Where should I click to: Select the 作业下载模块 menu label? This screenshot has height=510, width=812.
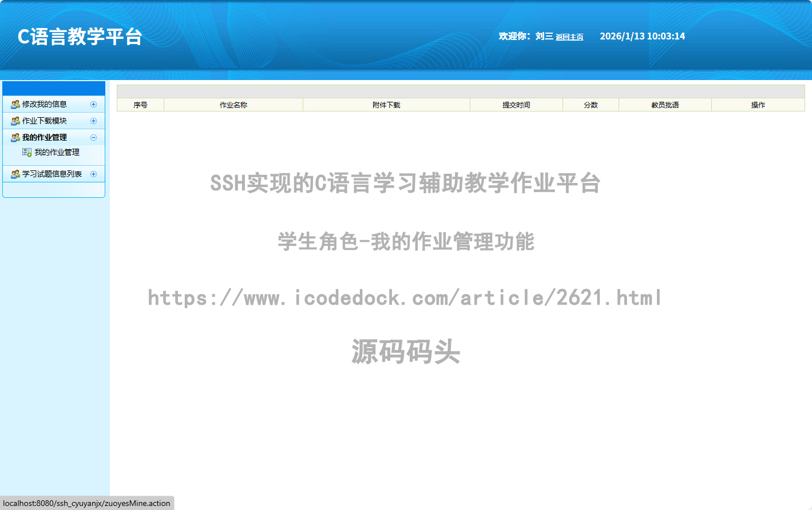click(45, 121)
